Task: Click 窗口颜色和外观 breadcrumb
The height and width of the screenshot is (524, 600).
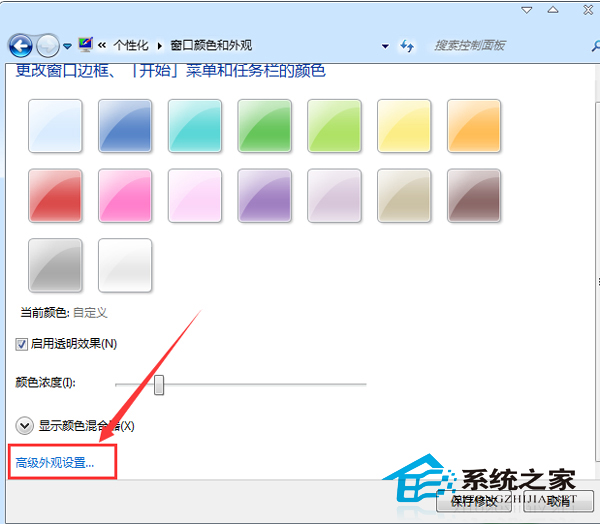Action: [211, 46]
